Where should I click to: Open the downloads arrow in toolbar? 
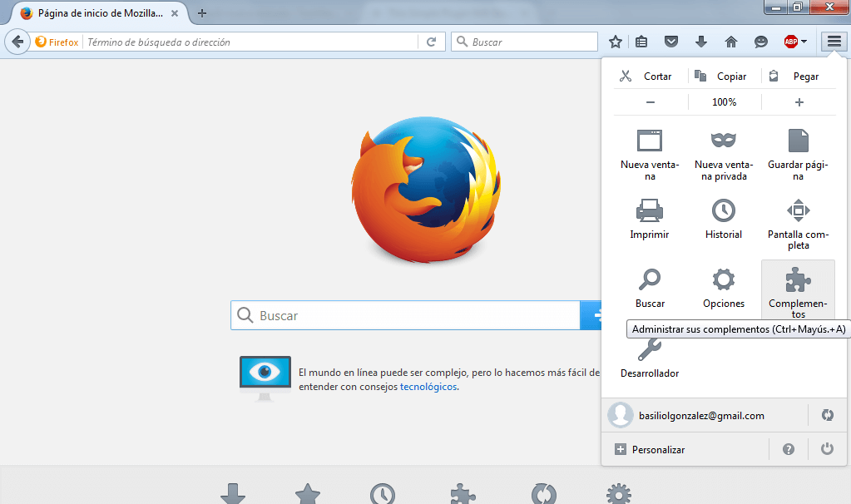(x=700, y=42)
